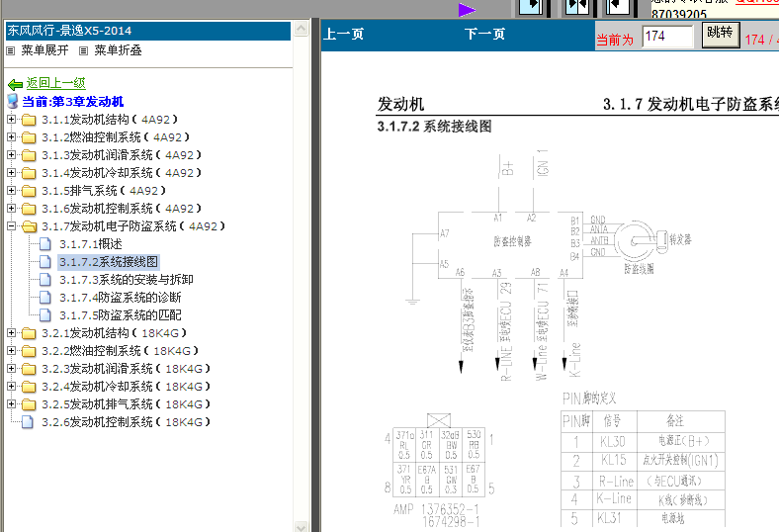The height and width of the screenshot is (532, 779).
Task: Click folder icon for 3.1.3发动机润滑系统(4A92)
Action: tap(29, 155)
